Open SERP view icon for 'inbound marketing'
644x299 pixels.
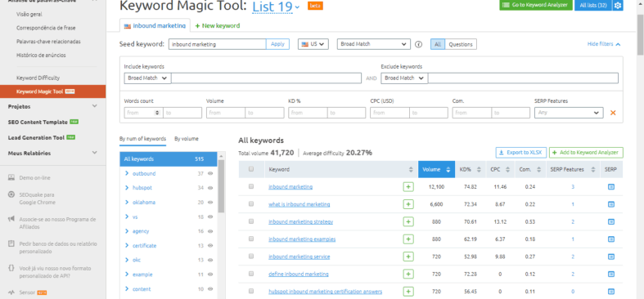[610, 187]
